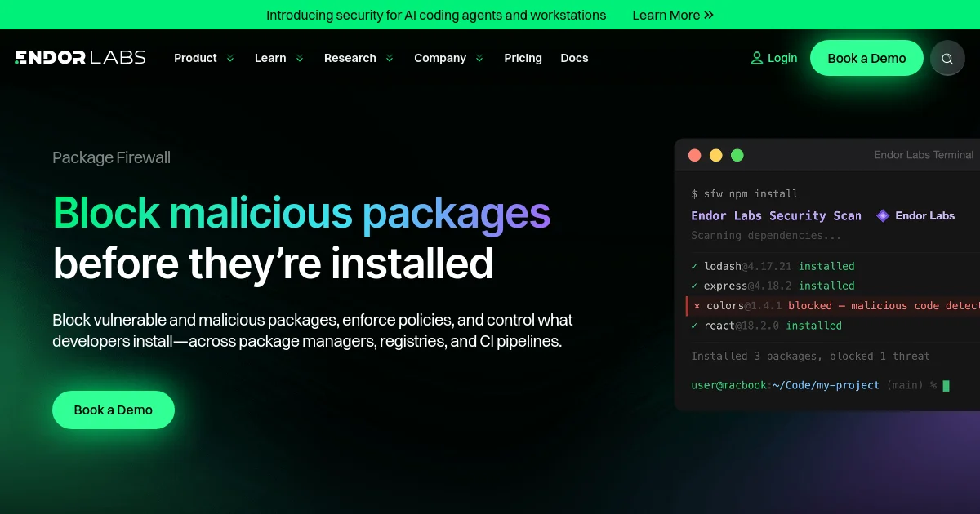The height and width of the screenshot is (514, 980).
Task: Click the green terminal cursor block
Action: (947, 385)
